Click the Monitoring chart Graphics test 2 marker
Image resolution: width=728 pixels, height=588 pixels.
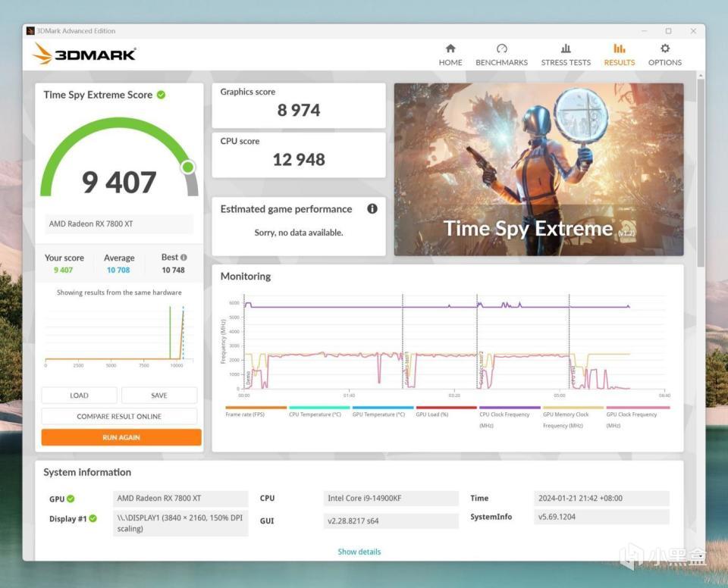(x=482, y=369)
